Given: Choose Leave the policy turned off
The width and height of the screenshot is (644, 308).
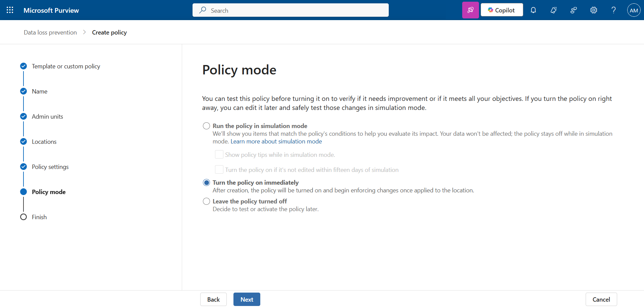Looking at the screenshot, I should (207, 201).
